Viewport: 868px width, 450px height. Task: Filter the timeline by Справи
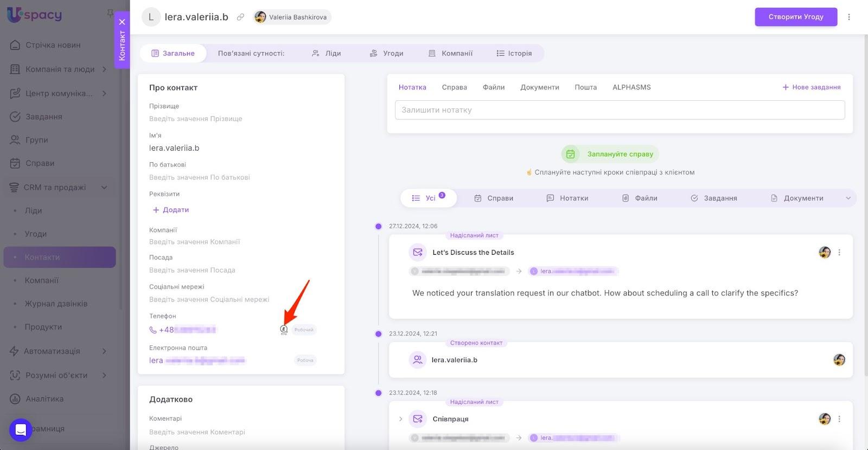tap(494, 198)
